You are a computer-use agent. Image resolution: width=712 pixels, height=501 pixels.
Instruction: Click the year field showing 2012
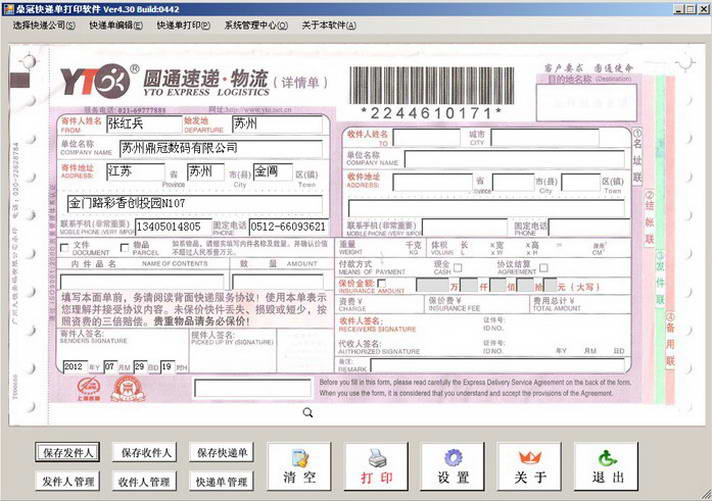75,367
